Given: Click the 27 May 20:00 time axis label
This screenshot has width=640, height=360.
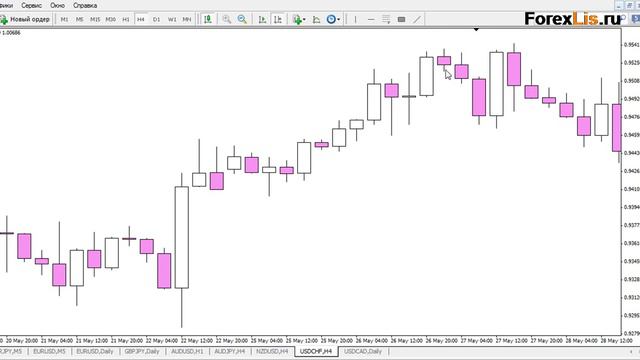Looking at the screenshot, I should point(547,340).
